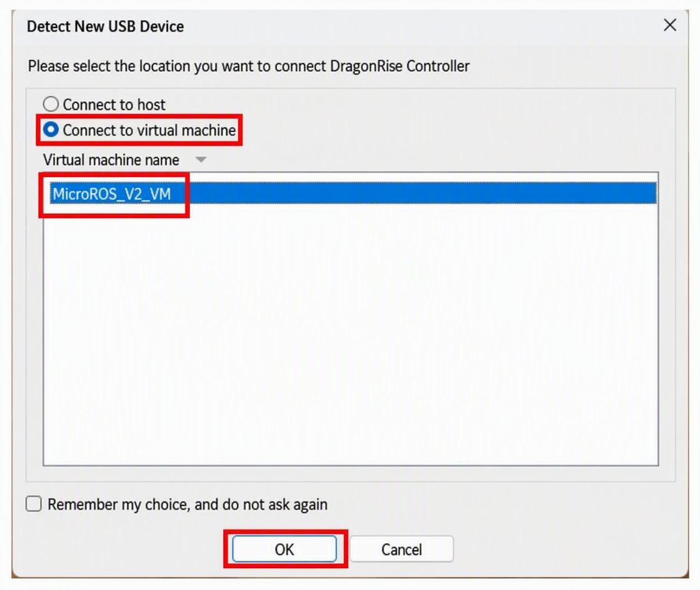Screen dimensions: 700x590
Task: Click the empty area of the VM list
Action: click(351, 335)
